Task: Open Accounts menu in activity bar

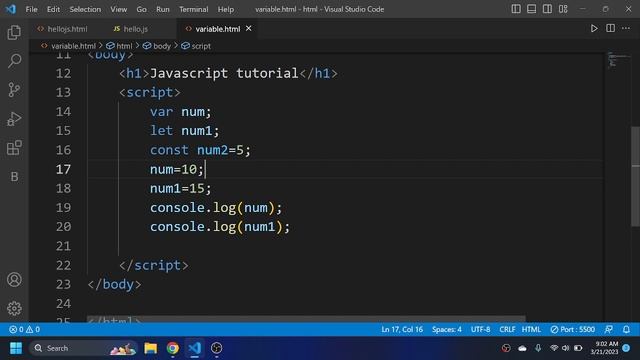Action: click(14, 280)
